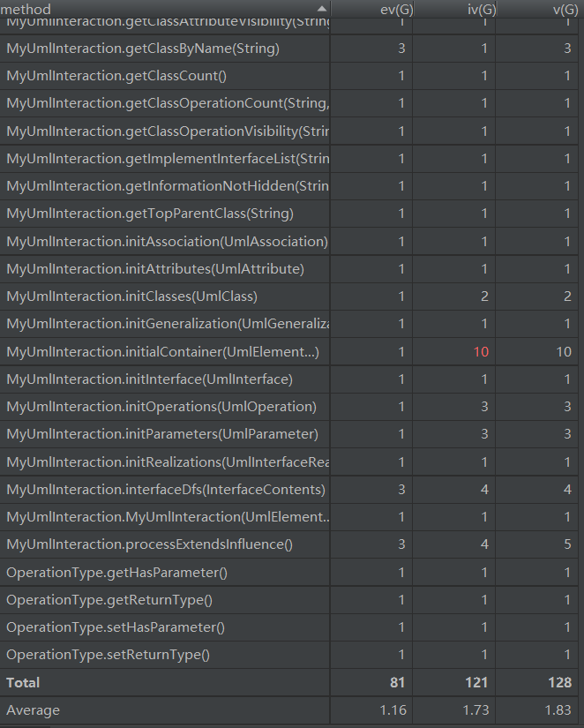This screenshot has height=728, width=584.
Task: Click v(G) value 3 for initOperations
Action: [x=567, y=407]
